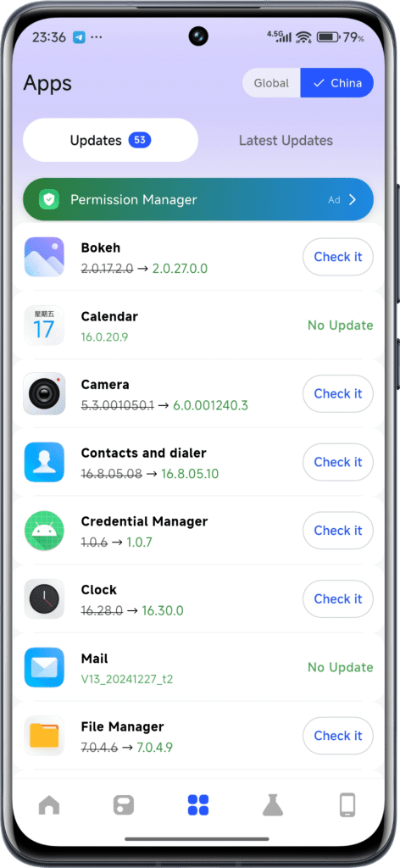Tap the Bokeh app icon

(x=44, y=257)
